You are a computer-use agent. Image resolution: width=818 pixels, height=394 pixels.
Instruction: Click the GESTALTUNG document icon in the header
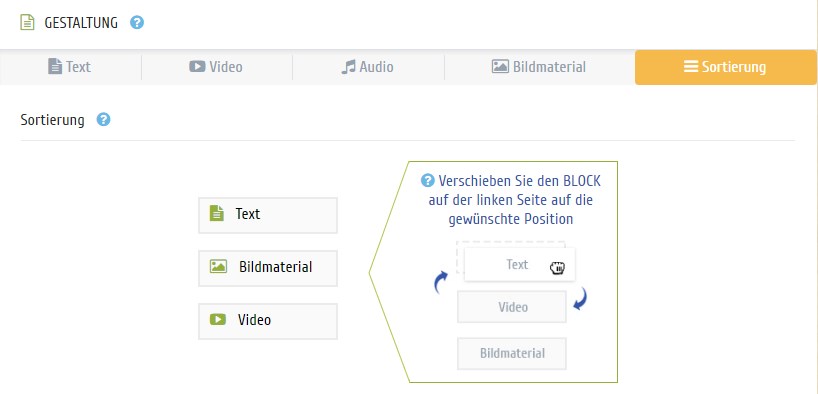27,23
